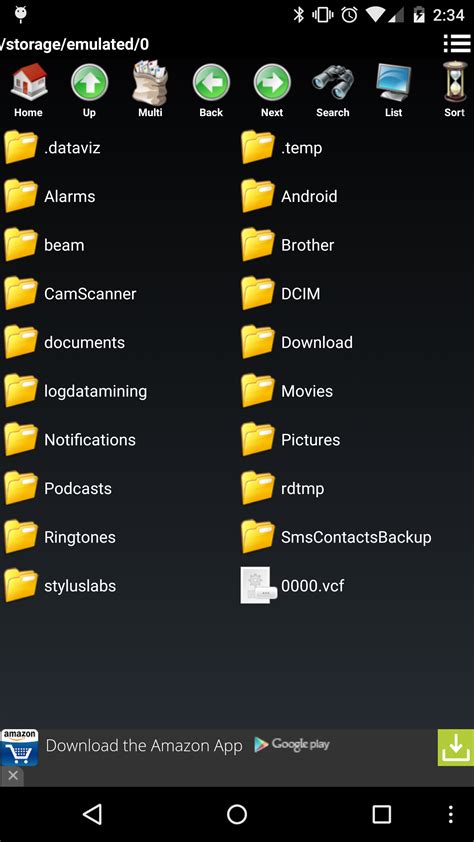Tap the Back green arrow icon
Viewport: 474px width, 842px height.
[211, 82]
